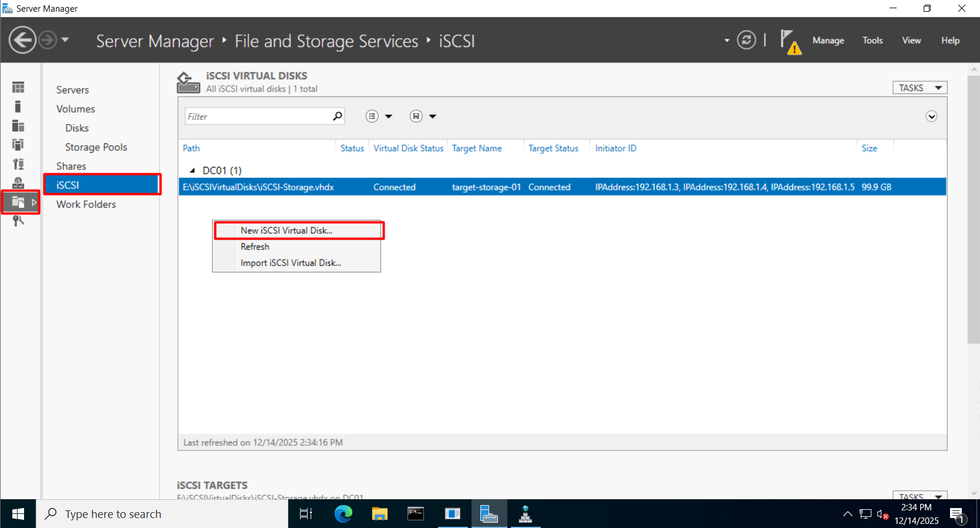
Task: Open the Disks page
Action: [77, 128]
